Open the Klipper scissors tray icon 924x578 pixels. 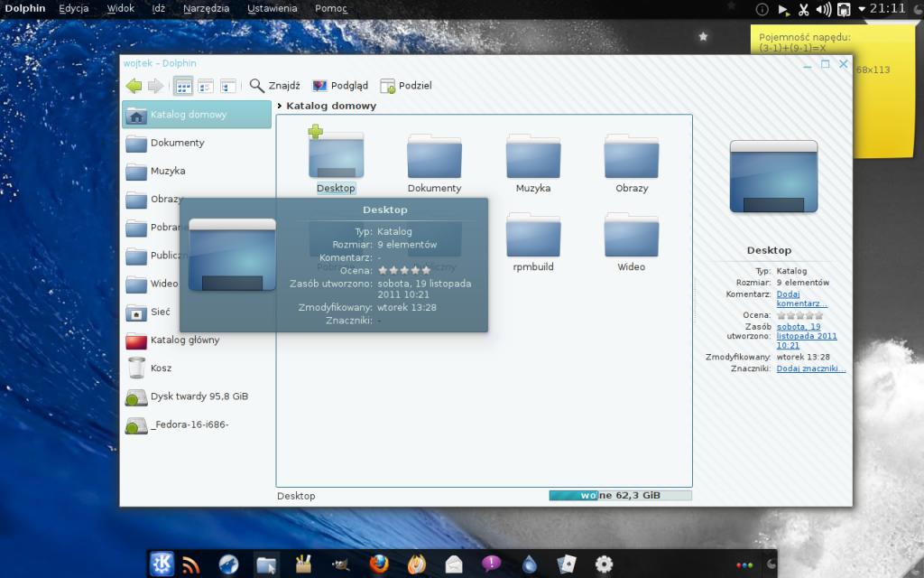(804, 9)
